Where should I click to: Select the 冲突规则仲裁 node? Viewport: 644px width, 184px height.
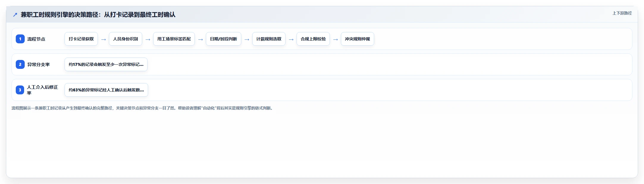pos(358,39)
